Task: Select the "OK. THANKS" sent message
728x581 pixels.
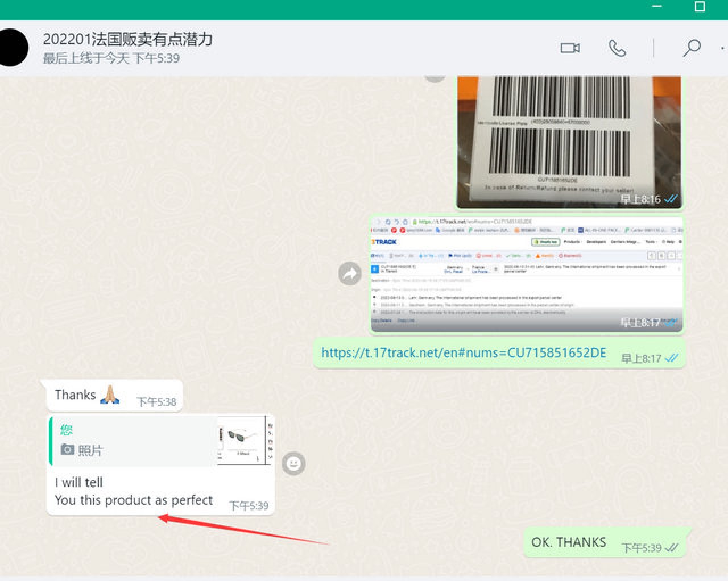Action: pyautogui.click(x=569, y=542)
